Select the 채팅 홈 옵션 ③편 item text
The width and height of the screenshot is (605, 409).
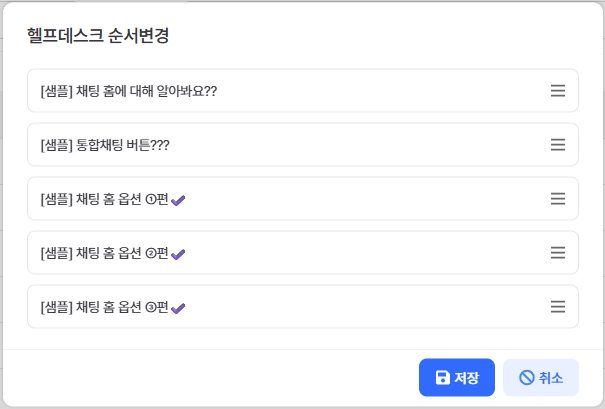pyautogui.click(x=121, y=307)
